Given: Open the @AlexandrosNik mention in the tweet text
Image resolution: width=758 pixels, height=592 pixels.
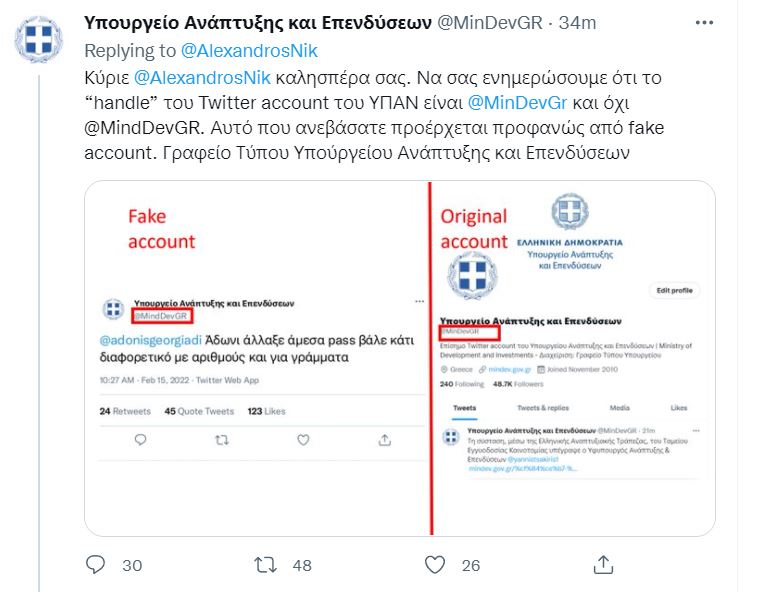Looking at the screenshot, I should pos(202,77).
